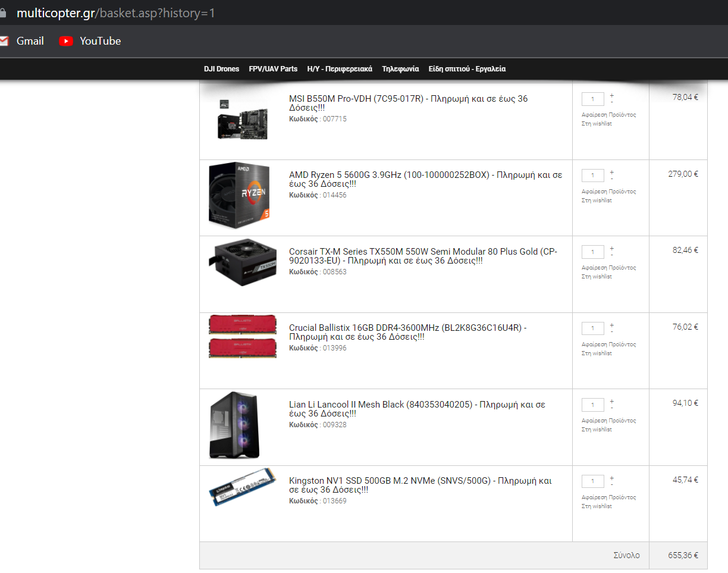Decrease Kingston NV1 SSD quantity with minus
The width and height of the screenshot is (728, 573).
click(611, 484)
